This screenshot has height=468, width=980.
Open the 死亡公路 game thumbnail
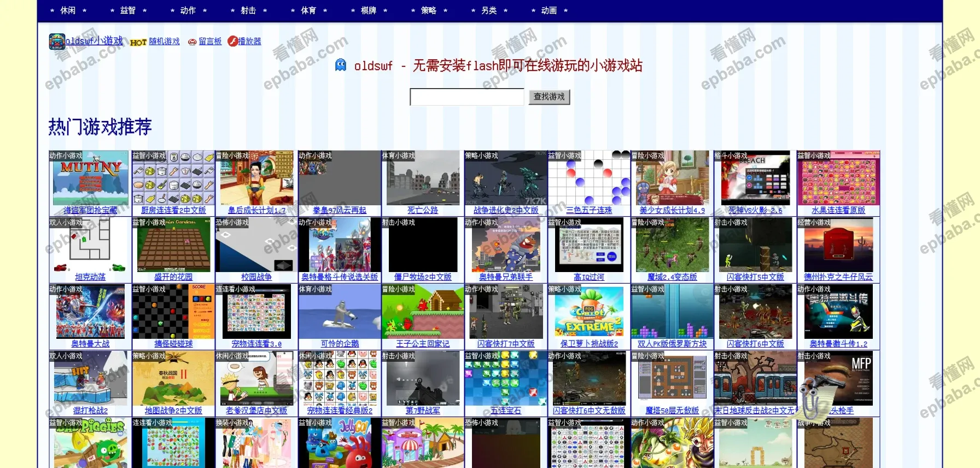click(x=423, y=178)
